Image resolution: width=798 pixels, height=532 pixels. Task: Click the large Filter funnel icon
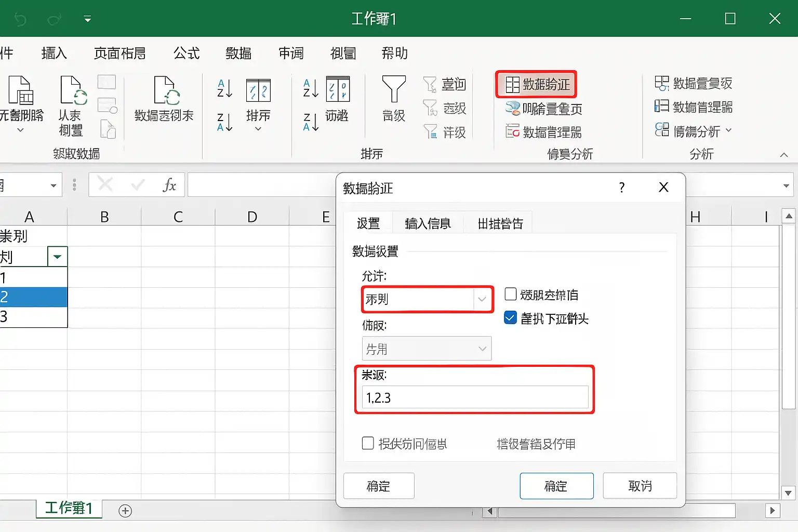point(393,89)
